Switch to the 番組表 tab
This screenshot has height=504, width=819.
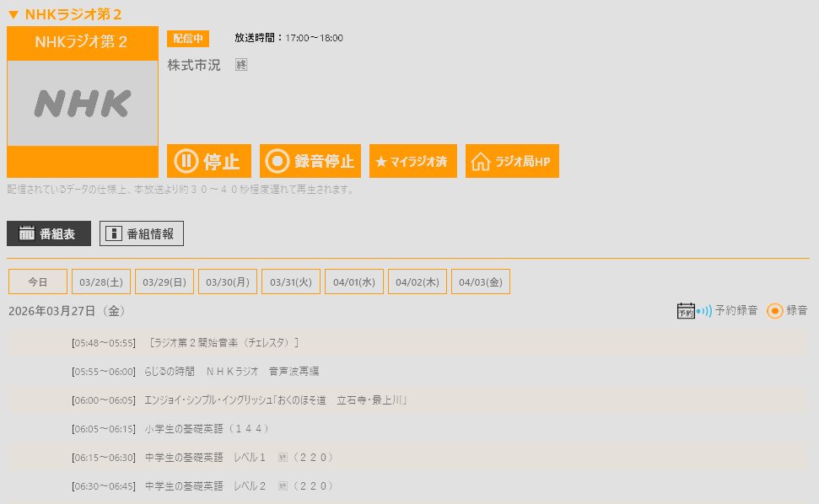(x=48, y=234)
